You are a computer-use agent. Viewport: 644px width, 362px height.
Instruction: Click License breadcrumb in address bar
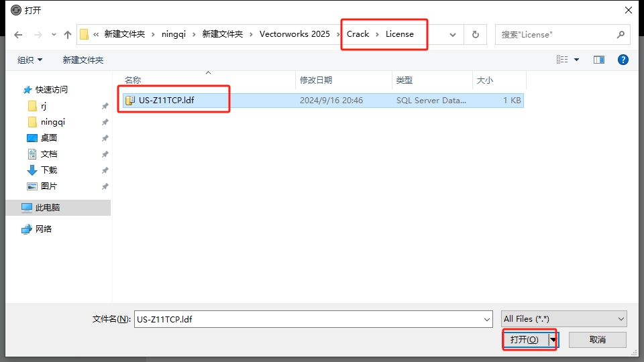(x=400, y=34)
